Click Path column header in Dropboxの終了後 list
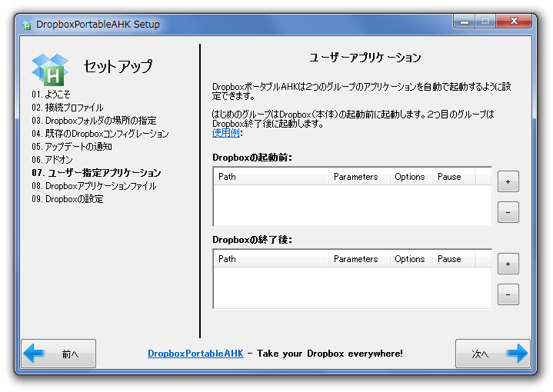Viewport: 553px width, 392px height. (x=272, y=258)
